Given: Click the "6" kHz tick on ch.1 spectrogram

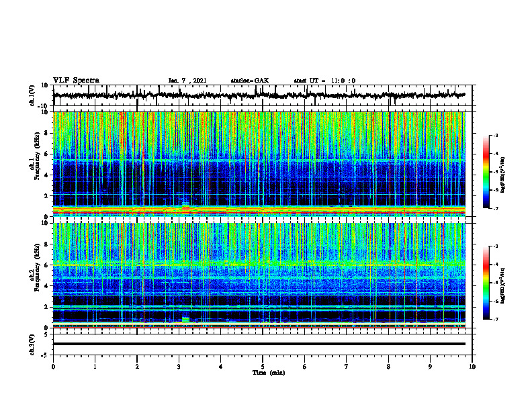Looking at the screenshot, I should pos(46,154).
